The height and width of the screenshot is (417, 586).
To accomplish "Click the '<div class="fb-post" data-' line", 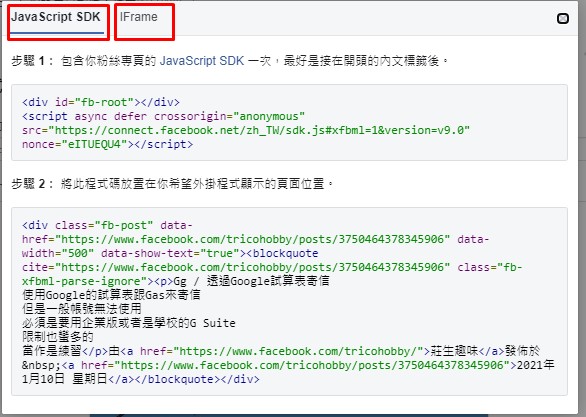I will coord(107,225).
